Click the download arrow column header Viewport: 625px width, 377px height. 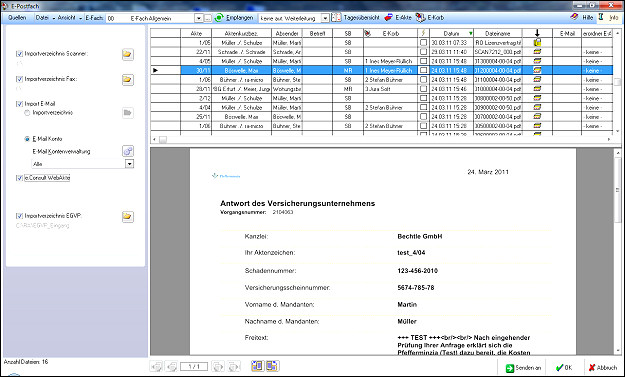537,33
